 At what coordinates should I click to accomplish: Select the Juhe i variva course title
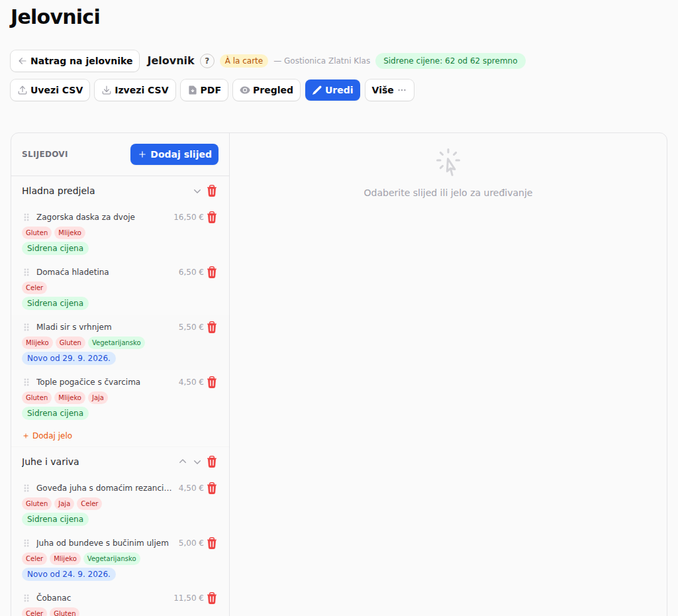click(50, 462)
